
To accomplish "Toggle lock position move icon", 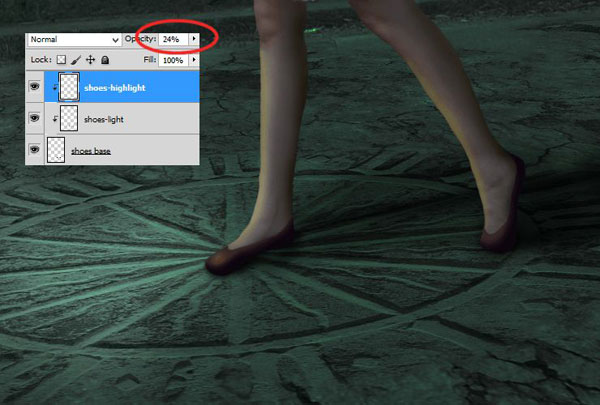I will (90, 60).
